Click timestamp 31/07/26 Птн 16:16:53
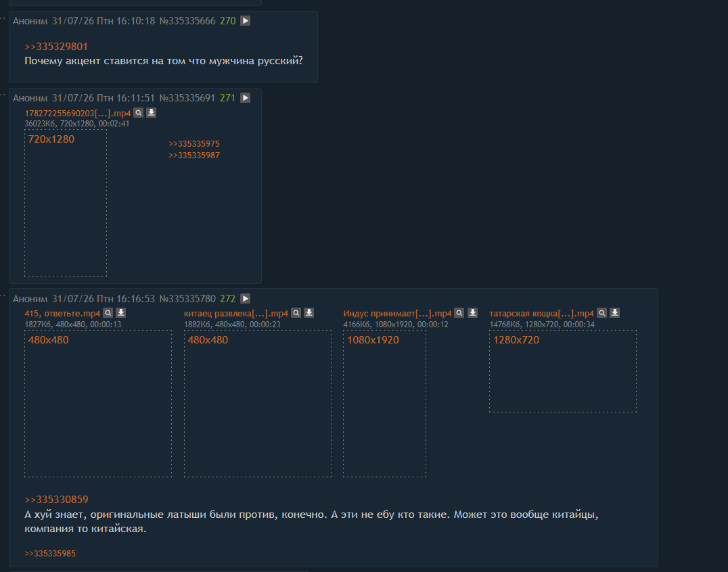 [104, 299]
